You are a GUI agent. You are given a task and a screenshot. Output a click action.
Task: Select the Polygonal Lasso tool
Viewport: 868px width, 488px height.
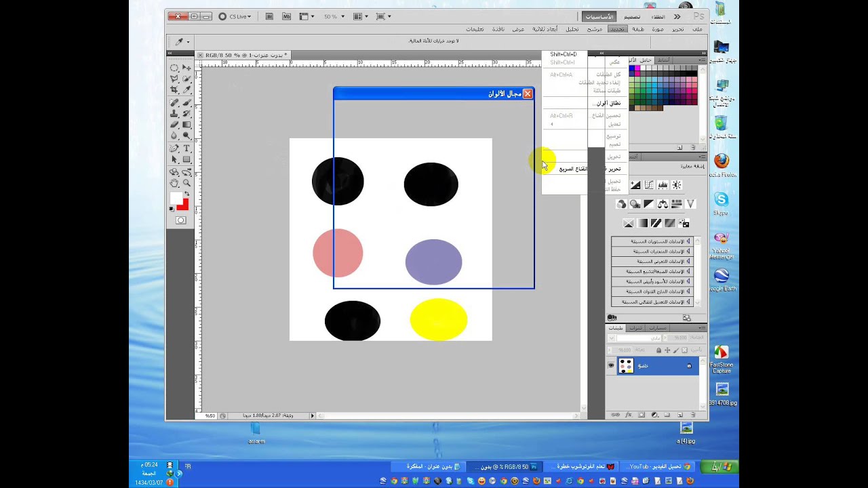pyautogui.click(x=174, y=78)
